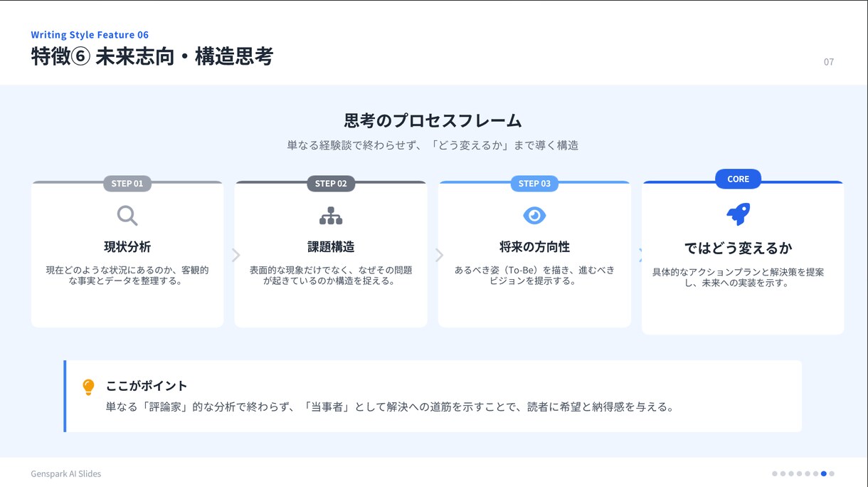This screenshot has width=868, height=487.
Task: Click the ここがポイント heading
Action: tap(147, 386)
